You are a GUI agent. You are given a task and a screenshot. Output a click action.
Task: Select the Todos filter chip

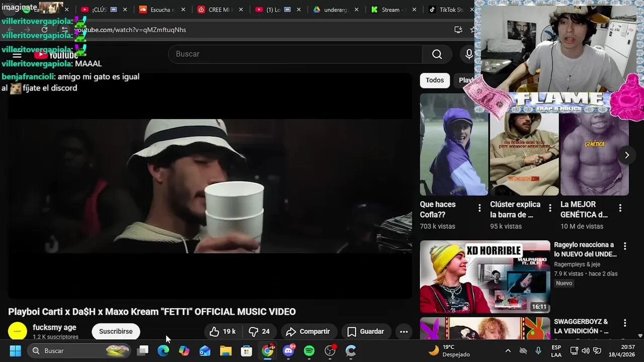[x=435, y=80]
